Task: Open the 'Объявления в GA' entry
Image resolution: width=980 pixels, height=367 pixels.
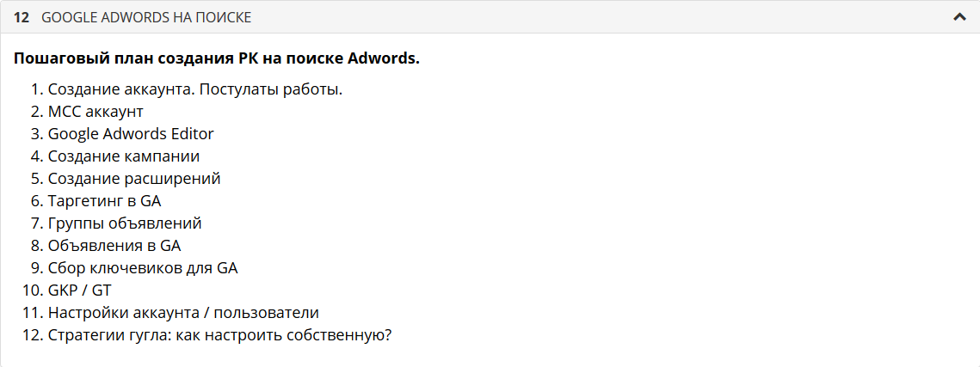Action: pyautogui.click(x=114, y=246)
